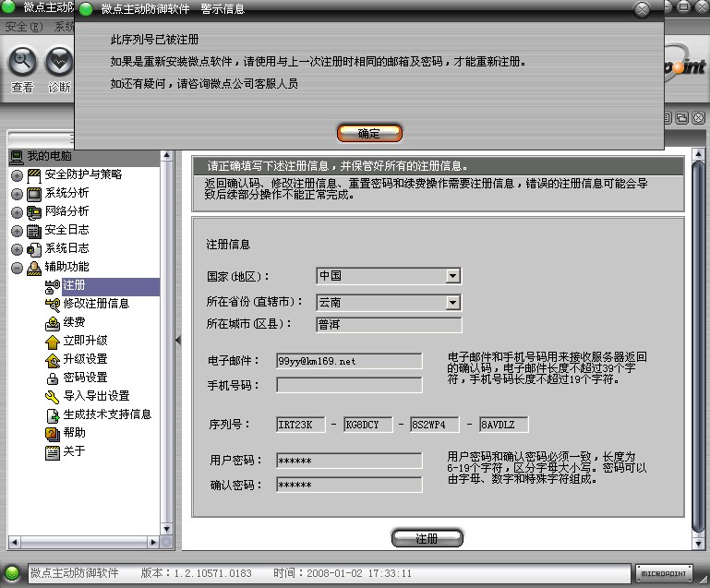The image size is (710, 588).
Task: Click the 电子邮件 input field
Action: [349, 361]
